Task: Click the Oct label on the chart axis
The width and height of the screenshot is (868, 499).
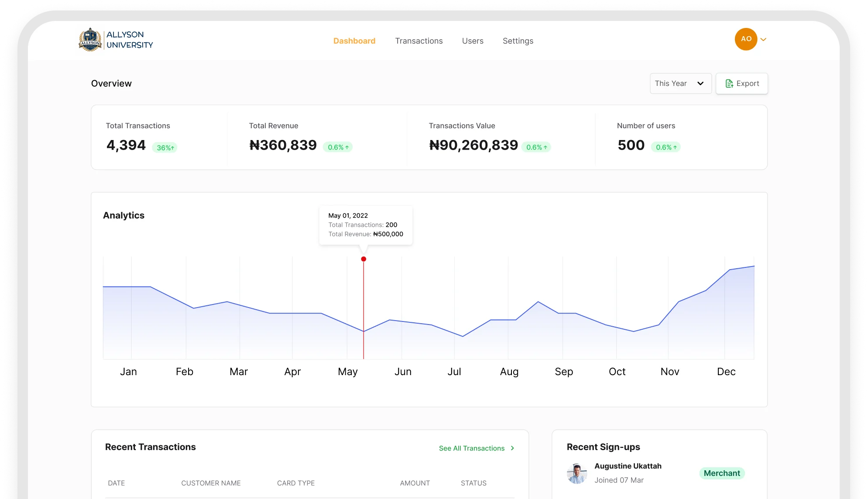Action: [617, 372]
